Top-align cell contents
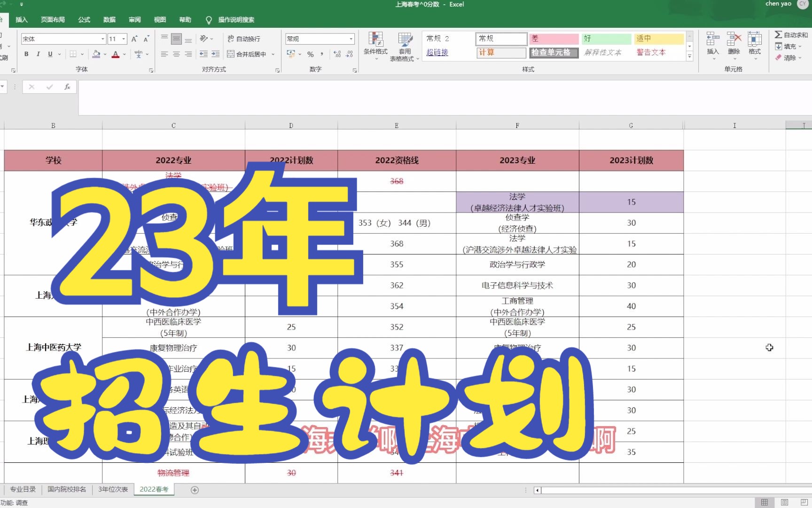812x508 pixels. click(x=164, y=39)
